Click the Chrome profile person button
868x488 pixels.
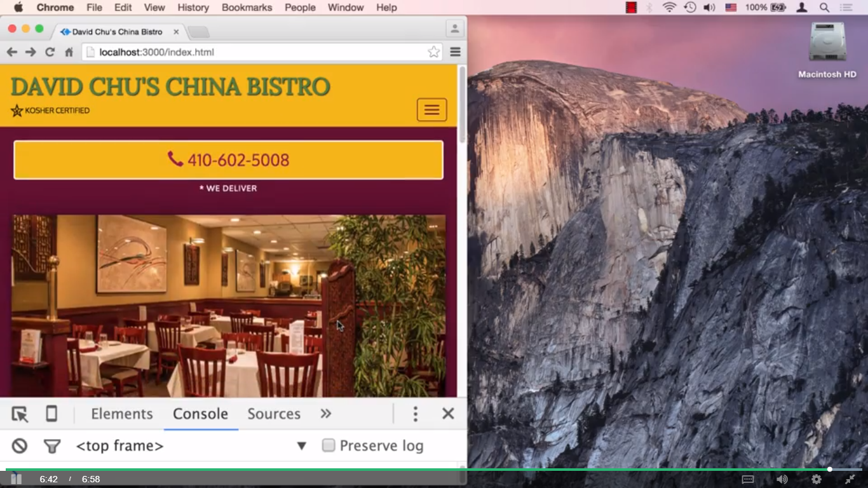coord(454,29)
